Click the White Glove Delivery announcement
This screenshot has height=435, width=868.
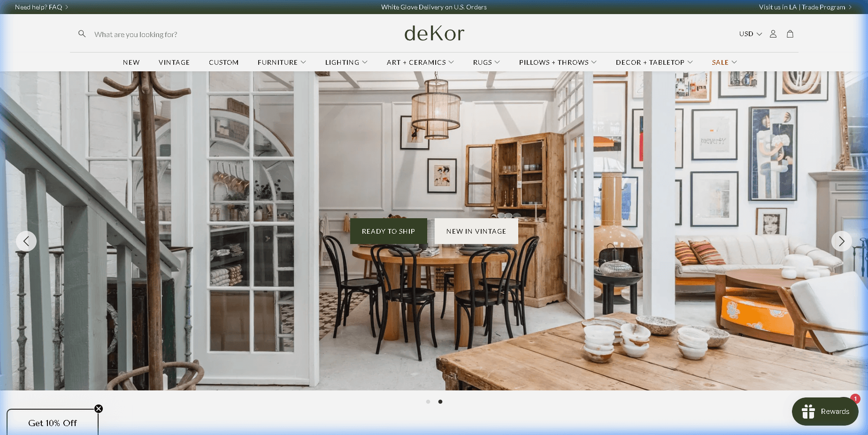[x=434, y=7]
